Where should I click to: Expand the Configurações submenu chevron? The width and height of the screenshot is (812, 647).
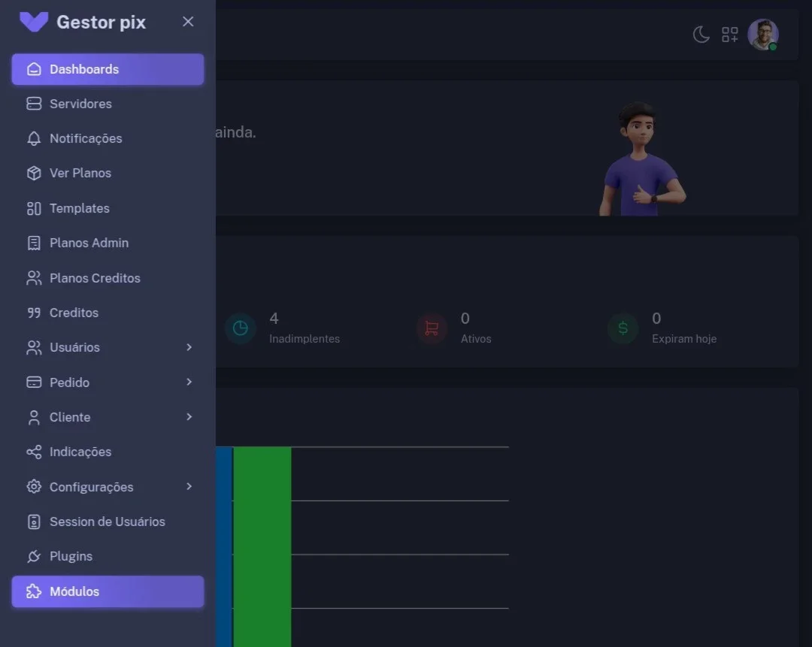(x=189, y=486)
